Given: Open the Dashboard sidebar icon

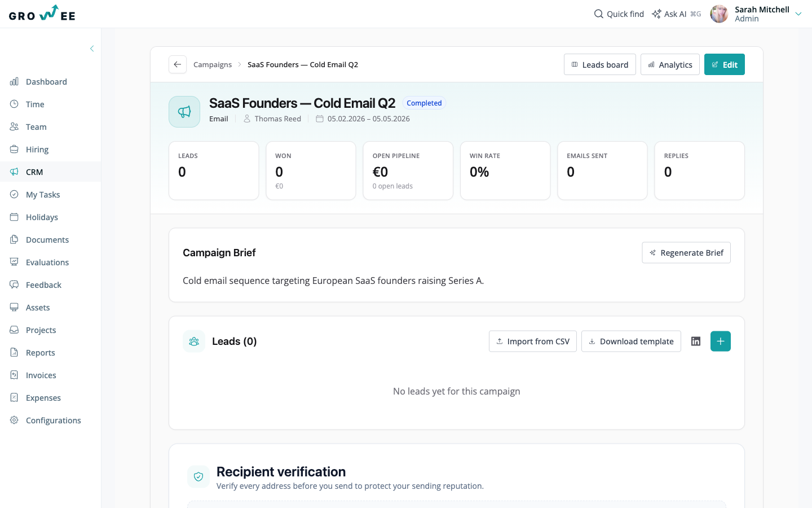Looking at the screenshot, I should point(14,82).
